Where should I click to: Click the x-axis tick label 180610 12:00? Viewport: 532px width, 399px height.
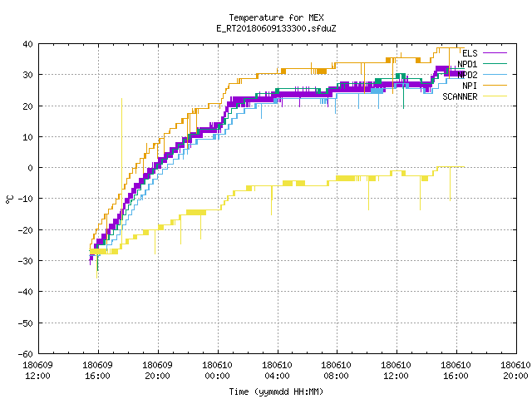396,371
